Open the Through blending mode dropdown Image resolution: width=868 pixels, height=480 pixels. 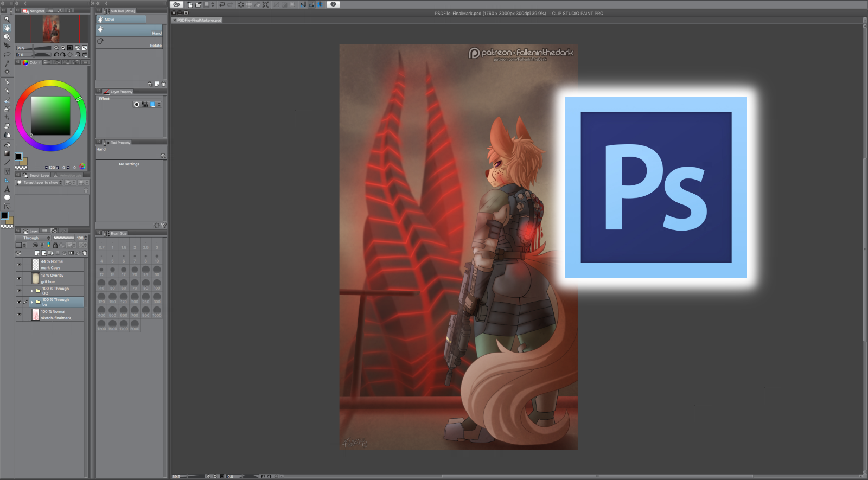pos(33,238)
